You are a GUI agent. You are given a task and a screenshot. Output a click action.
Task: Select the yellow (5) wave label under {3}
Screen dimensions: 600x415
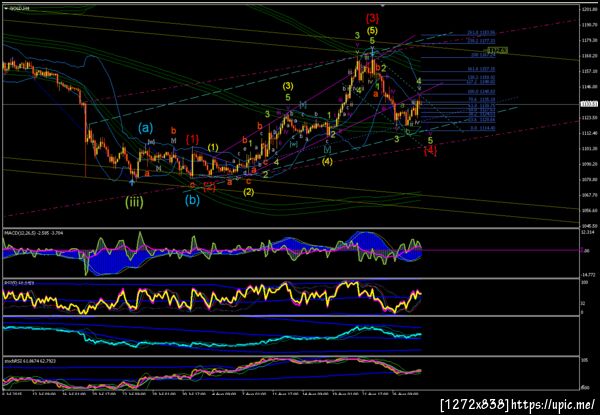(372, 31)
